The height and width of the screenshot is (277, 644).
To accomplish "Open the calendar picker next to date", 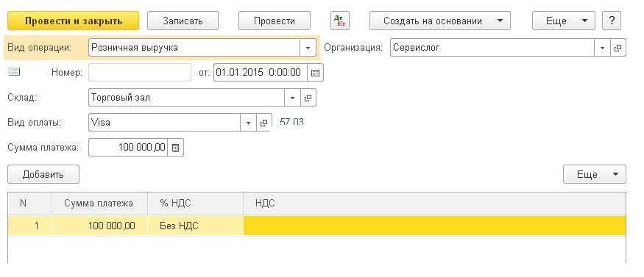I will point(316,73).
